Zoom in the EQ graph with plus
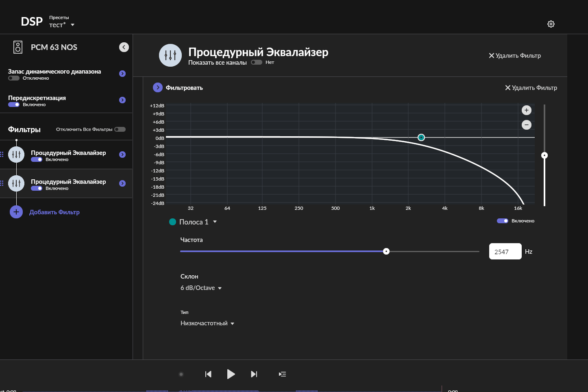Viewport: 588px width, 392px height. pyautogui.click(x=527, y=110)
